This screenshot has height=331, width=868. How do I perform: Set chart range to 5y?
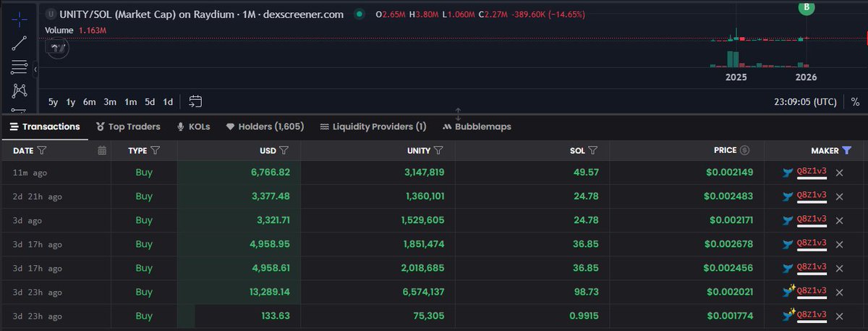coord(54,102)
